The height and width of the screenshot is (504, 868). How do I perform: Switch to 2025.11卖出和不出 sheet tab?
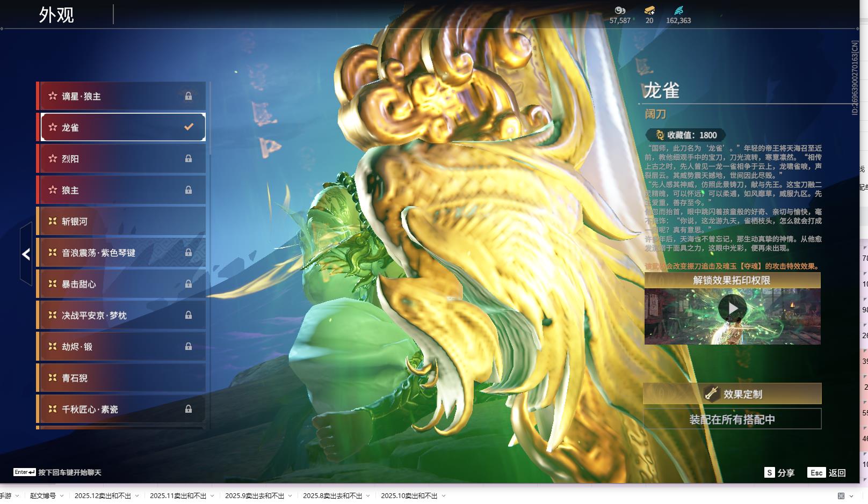click(178, 496)
